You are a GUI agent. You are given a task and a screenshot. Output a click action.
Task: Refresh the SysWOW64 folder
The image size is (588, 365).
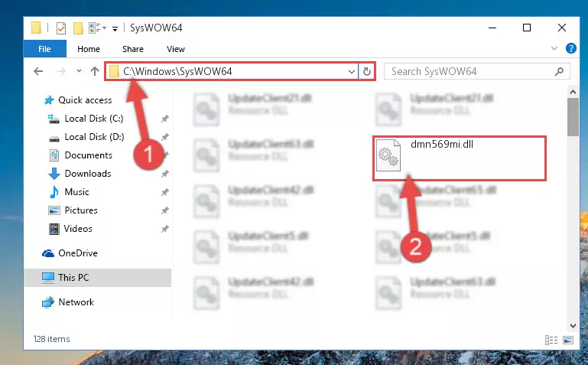click(367, 71)
